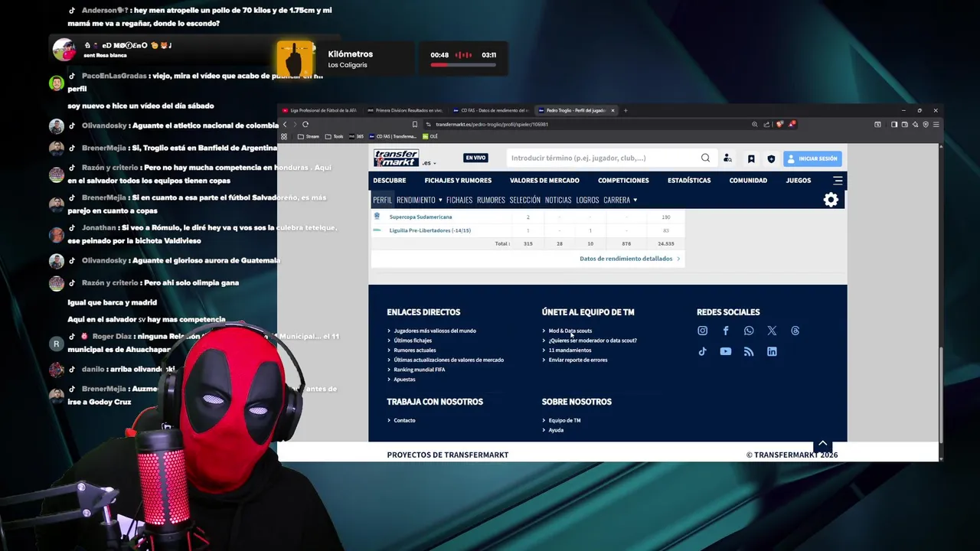Image resolution: width=980 pixels, height=551 pixels.
Task: Open Transfermarkt's LinkedIn page
Action: [772, 351]
